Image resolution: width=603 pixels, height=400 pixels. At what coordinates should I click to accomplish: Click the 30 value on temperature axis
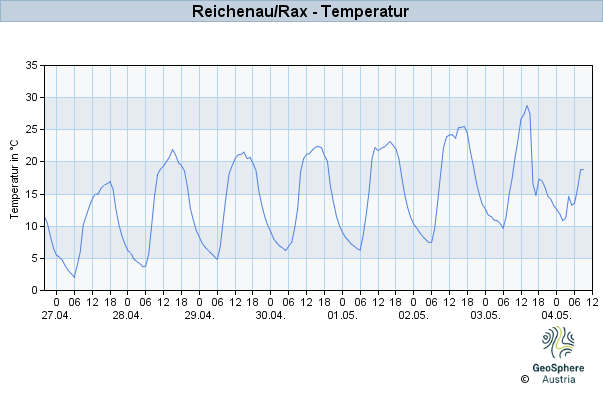point(32,97)
